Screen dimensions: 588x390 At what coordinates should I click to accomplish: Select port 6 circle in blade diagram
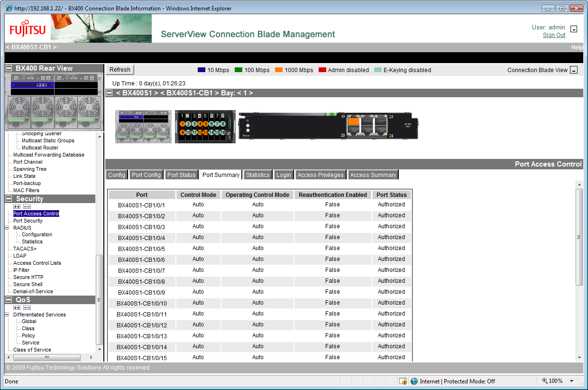pos(211,124)
